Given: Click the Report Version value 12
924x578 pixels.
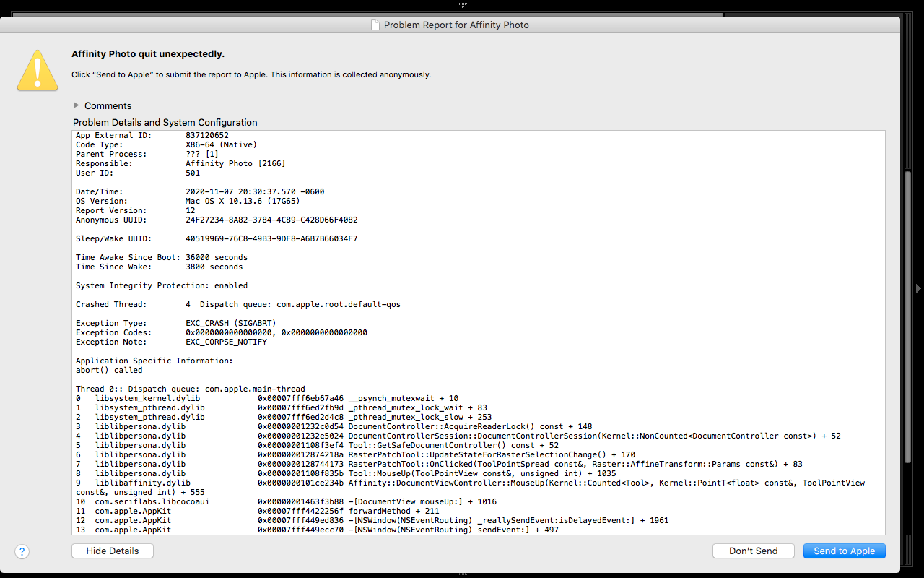Looking at the screenshot, I should pyautogui.click(x=191, y=210).
